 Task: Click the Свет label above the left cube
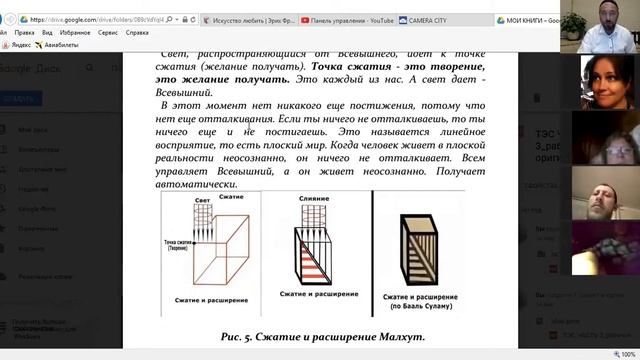[x=202, y=200]
